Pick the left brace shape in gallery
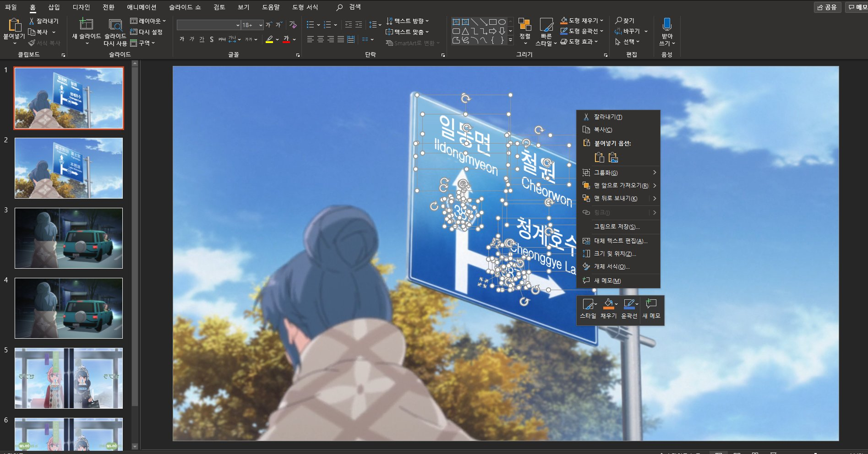This screenshot has width=868, height=454. click(x=493, y=40)
